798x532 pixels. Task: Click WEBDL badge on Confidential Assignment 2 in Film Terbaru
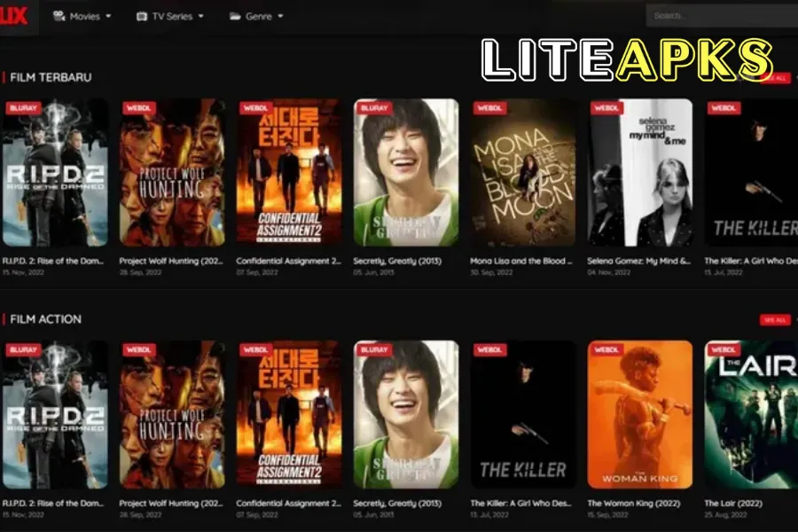tap(256, 108)
